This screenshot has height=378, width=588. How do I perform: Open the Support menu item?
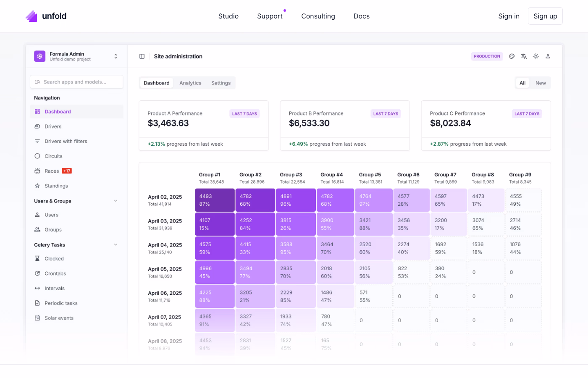[270, 16]
